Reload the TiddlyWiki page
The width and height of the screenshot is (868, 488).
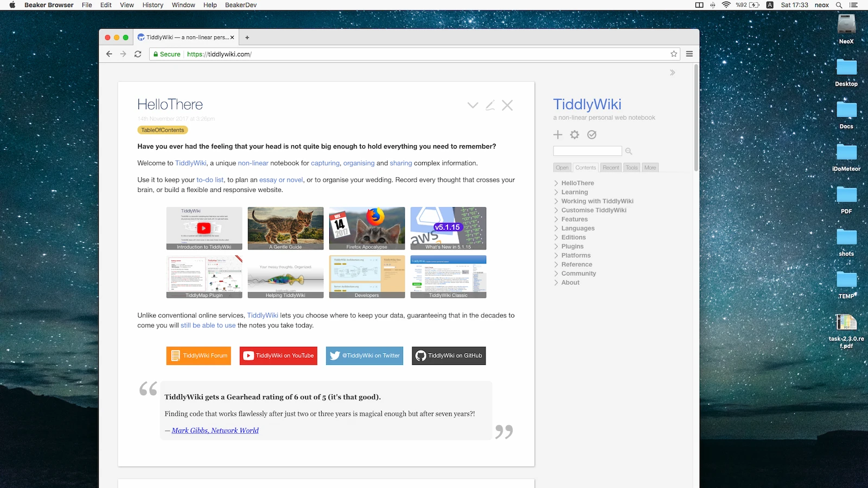[x=138, y=54]
